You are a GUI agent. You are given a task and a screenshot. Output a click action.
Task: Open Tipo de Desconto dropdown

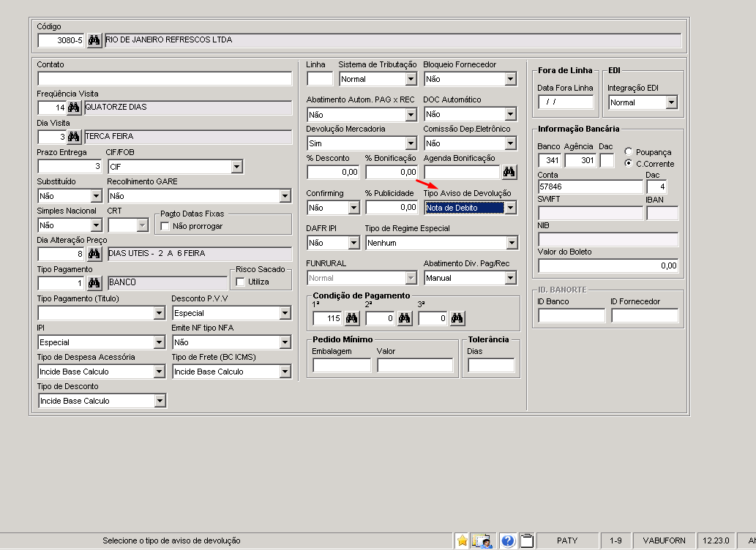pos(160,401)
